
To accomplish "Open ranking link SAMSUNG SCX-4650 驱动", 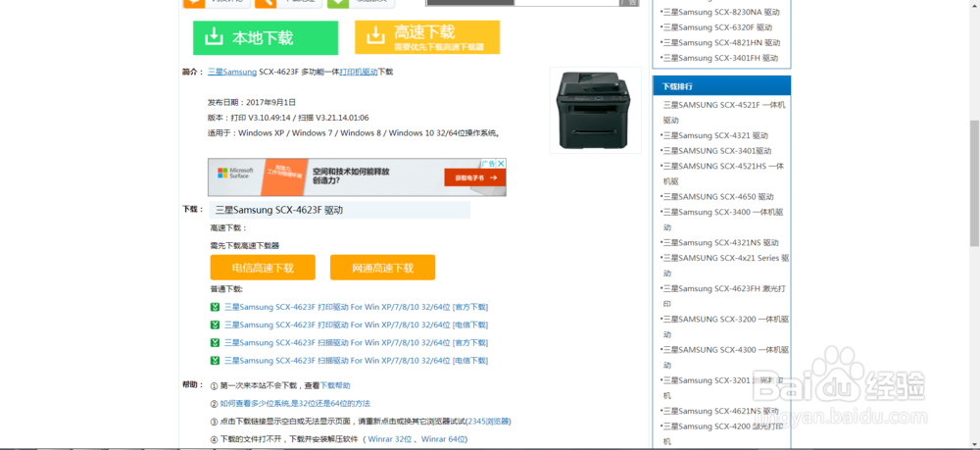I will click(x=717, y=196).
